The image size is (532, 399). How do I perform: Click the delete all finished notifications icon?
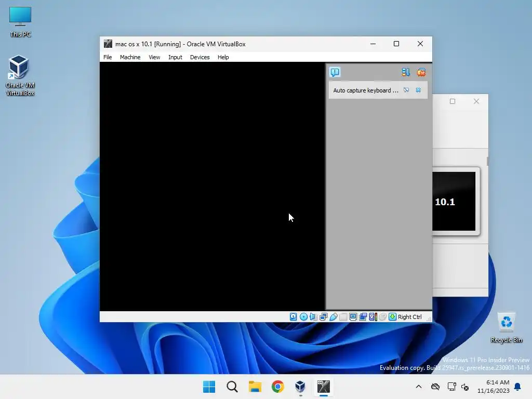pyautogui.click(x=421, y=72)
